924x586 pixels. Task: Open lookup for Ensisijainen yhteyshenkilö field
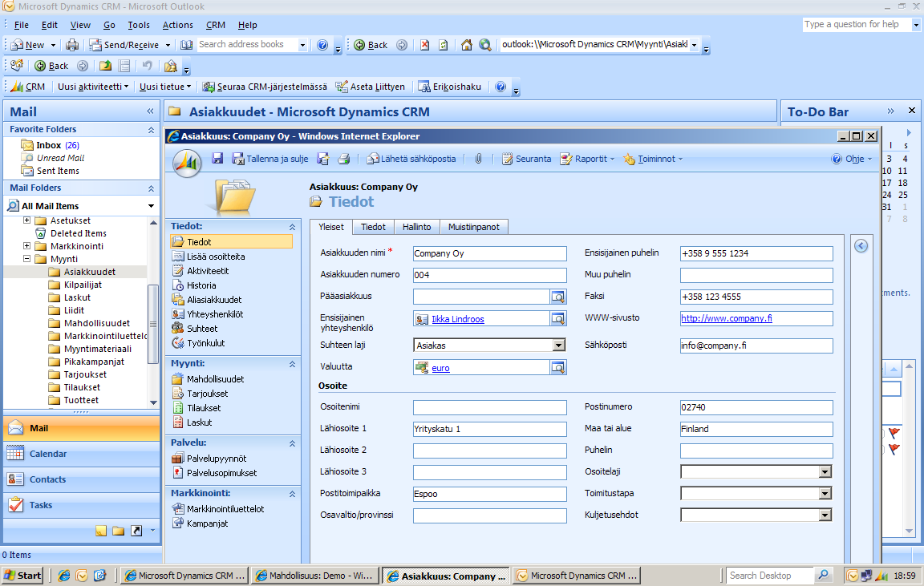(x=557, y=318)
